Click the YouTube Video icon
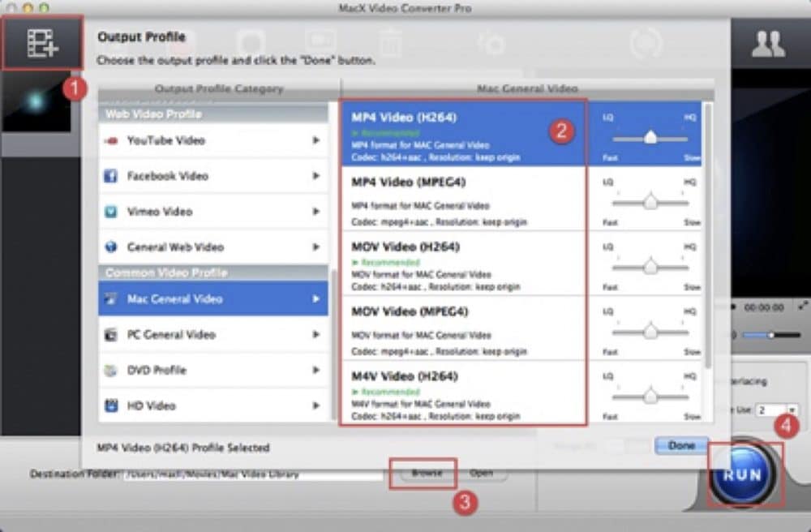811x532 pixels. (x=110, y=140)
